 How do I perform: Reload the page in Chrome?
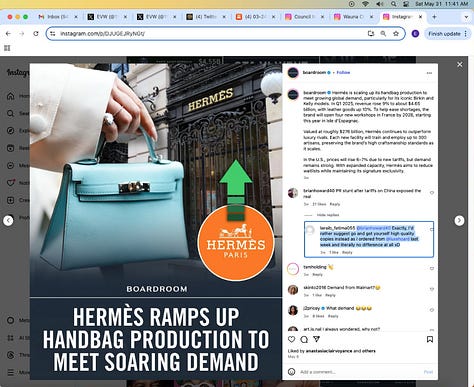point(36,33)
